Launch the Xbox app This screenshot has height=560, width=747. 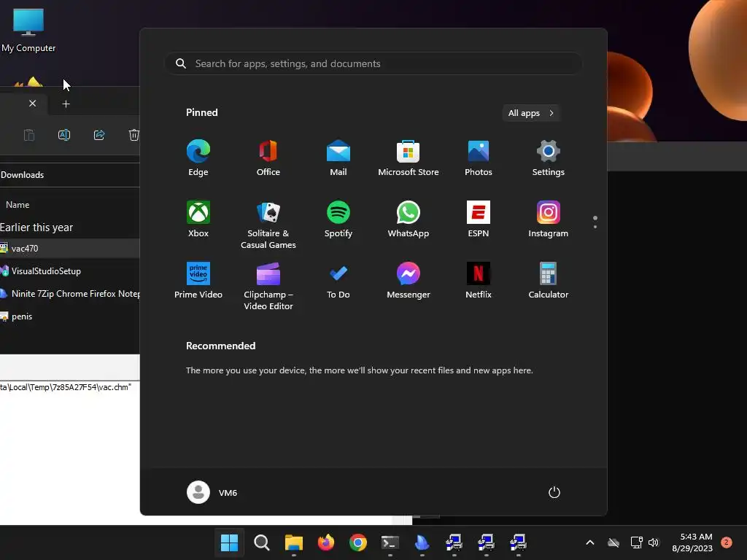coord(198,219)
